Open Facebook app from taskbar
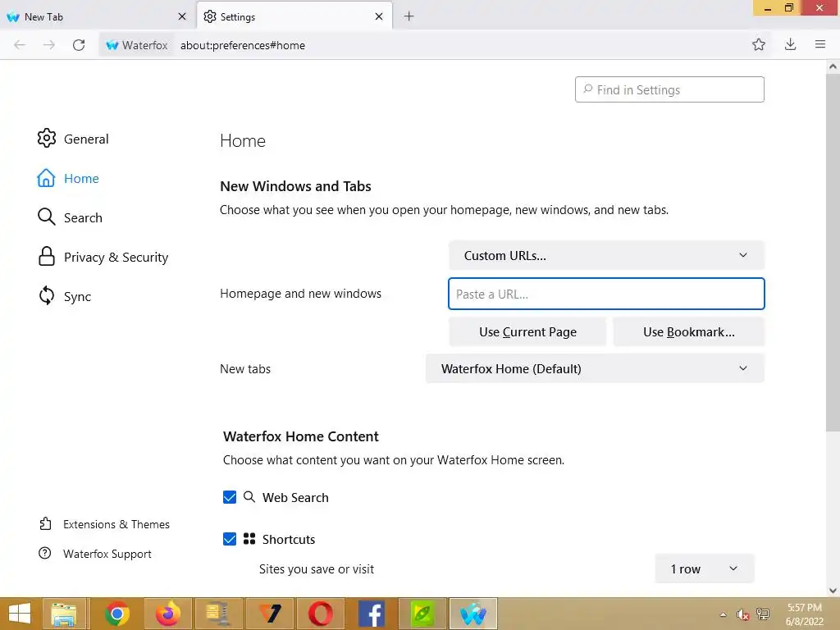Screen dimensions: 840x630 (x=372, y=614)
